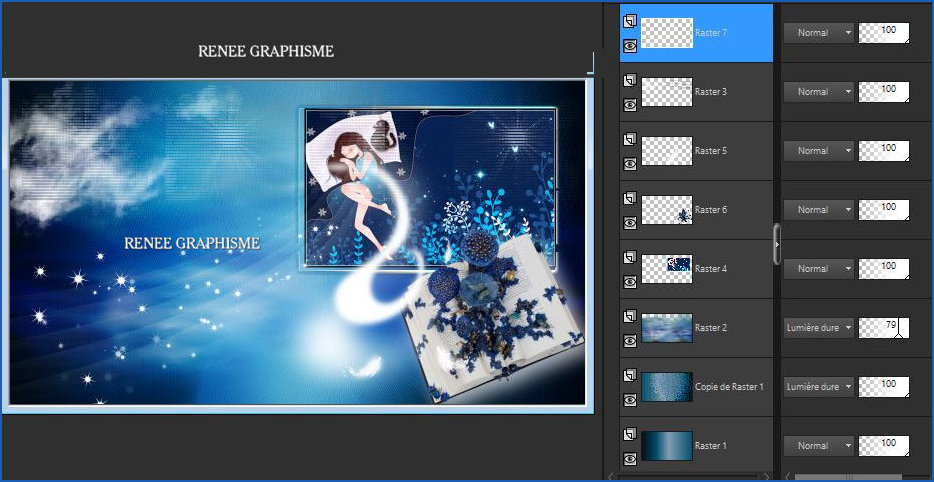Click opacity slider of Copie de Raster 1
The width and height of the screenshot is (934, 482).
coord(884,387)
